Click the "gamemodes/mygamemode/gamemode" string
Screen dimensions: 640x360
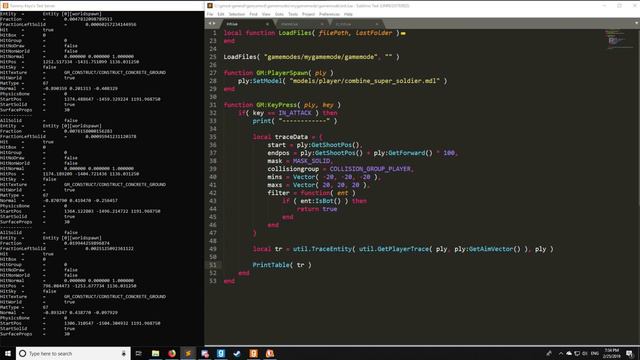point(320,57)
